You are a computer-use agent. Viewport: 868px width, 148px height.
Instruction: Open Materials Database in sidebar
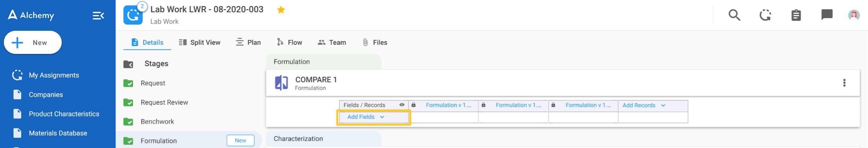pos(58,133)
